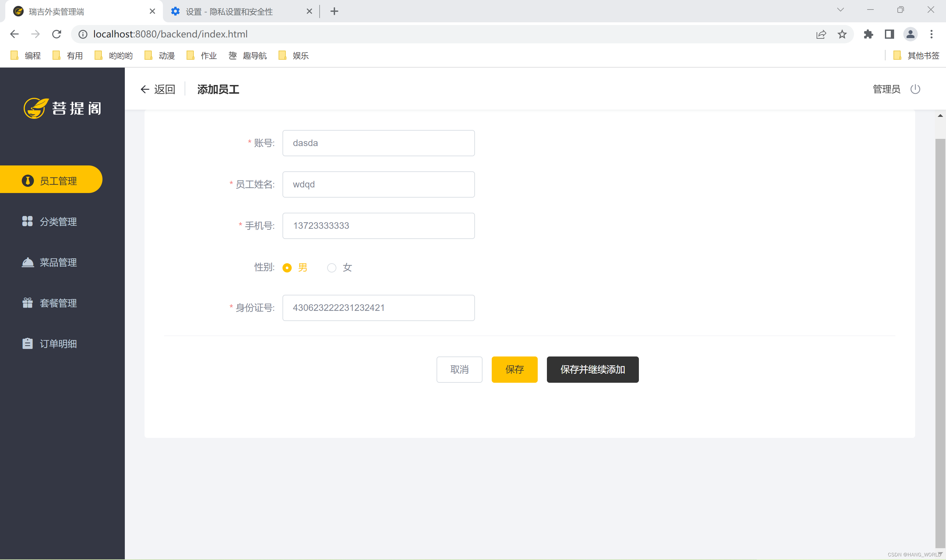The height and width of the screenshot is (560, 946).
Task: Open 菜品管理 via its dish icon
Action: tap(28, 262)
